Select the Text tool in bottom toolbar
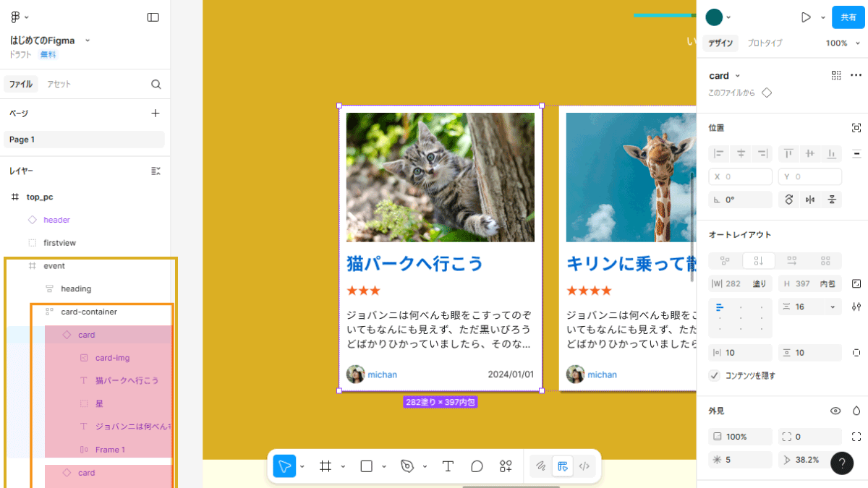Screen dimensions: 868x488 448,466
